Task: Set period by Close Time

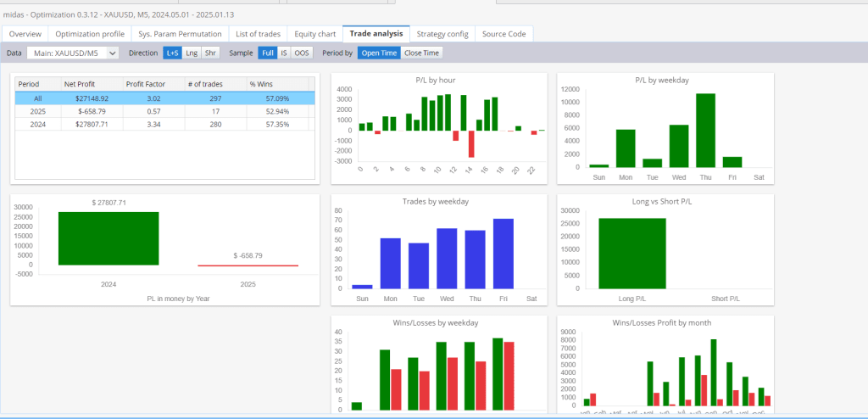Action: (422, 53)
